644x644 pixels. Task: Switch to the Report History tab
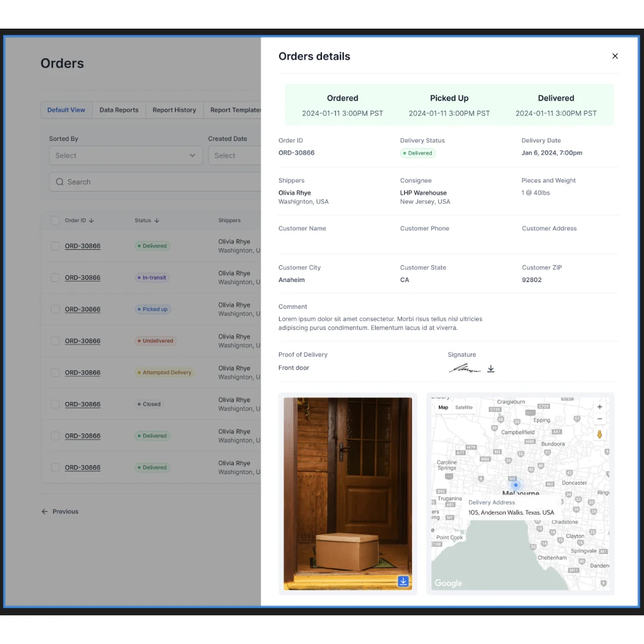tap(174, 110)
